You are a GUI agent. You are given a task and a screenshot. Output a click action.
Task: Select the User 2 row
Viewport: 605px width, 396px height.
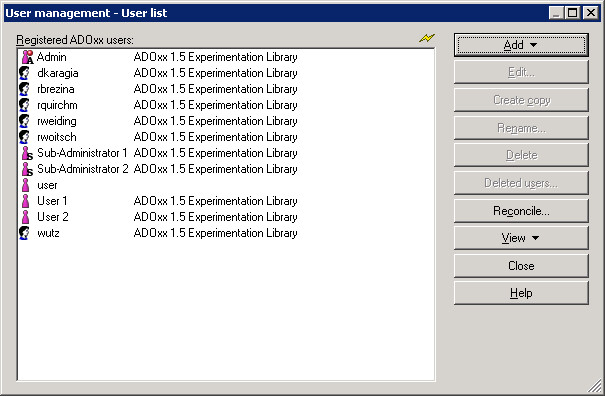158,217
